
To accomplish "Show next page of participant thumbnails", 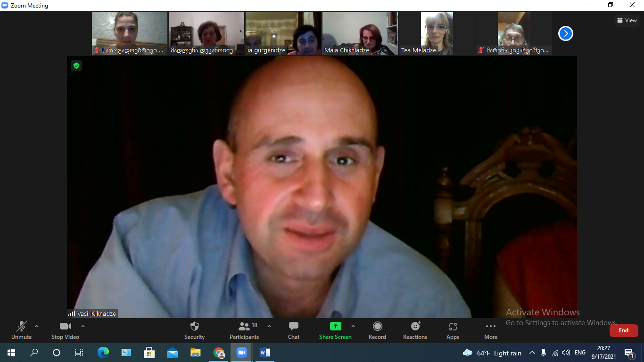I will point(566,33).
